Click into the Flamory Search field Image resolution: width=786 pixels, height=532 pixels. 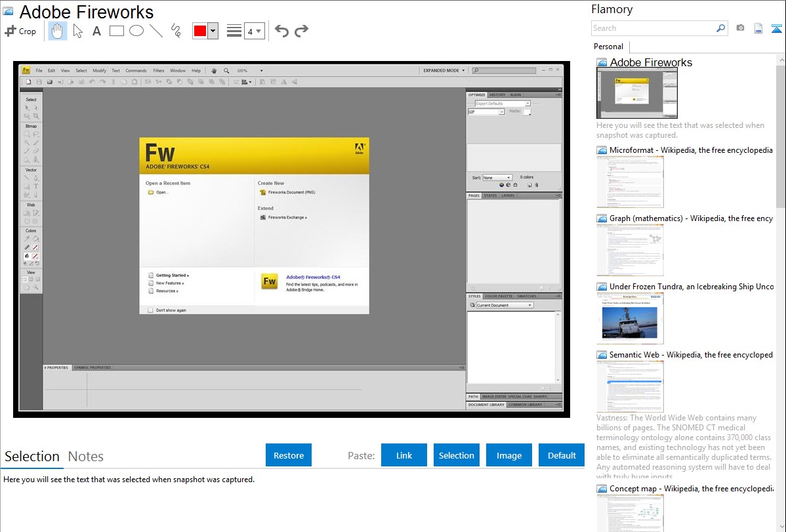tap(653, 28)
